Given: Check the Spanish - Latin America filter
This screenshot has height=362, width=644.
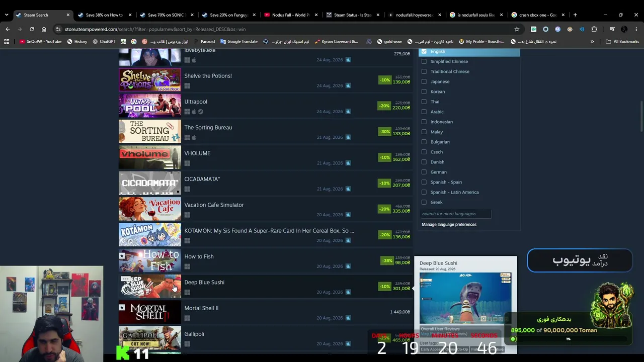Looking at the screenshot, I should pos(424,192).
